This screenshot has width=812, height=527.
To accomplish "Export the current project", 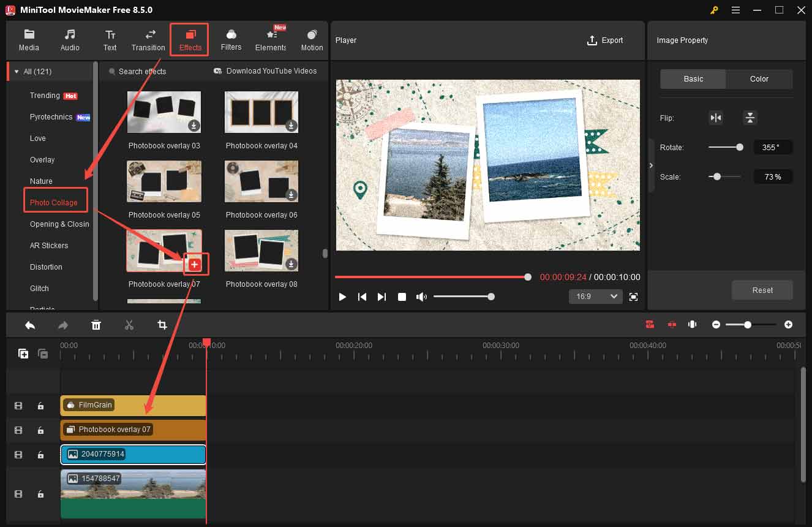I will [605, 40].
